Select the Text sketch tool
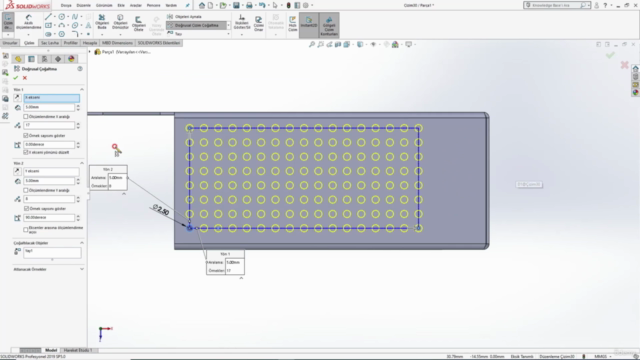Image resolution: width=640 pixels, height=360 pixels. tap(88, 25)
